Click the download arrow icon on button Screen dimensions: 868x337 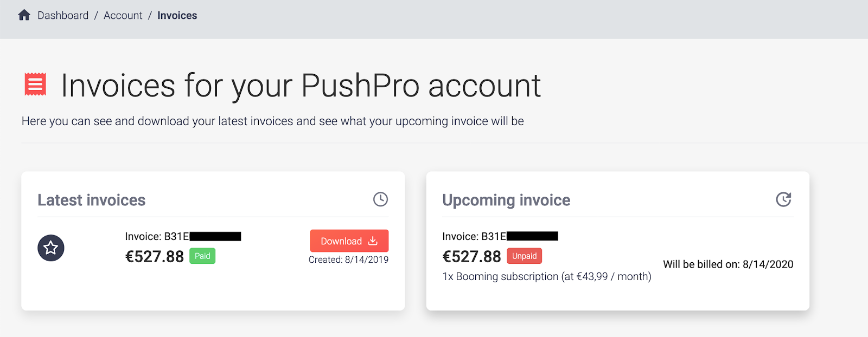point(373,241)
